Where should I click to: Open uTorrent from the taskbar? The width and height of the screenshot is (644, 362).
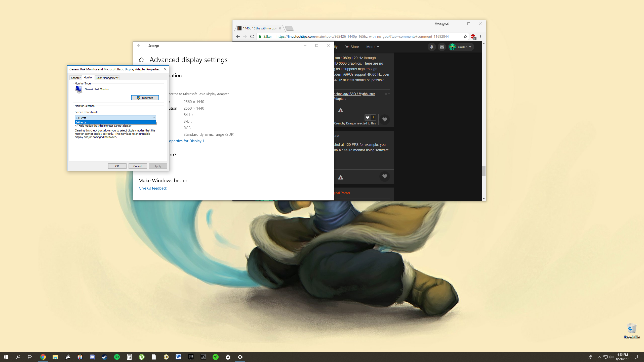point(142,357)
